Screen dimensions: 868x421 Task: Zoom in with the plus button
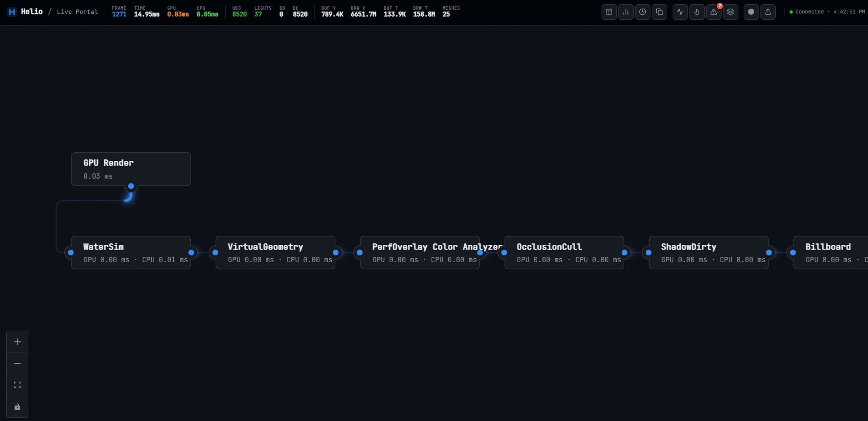(17, 342)
